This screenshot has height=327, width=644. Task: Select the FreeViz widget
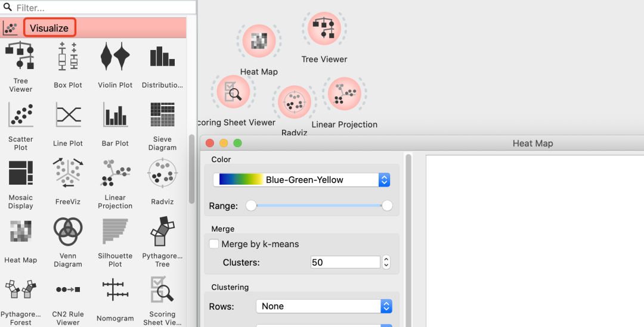click(x=68, y=182)
